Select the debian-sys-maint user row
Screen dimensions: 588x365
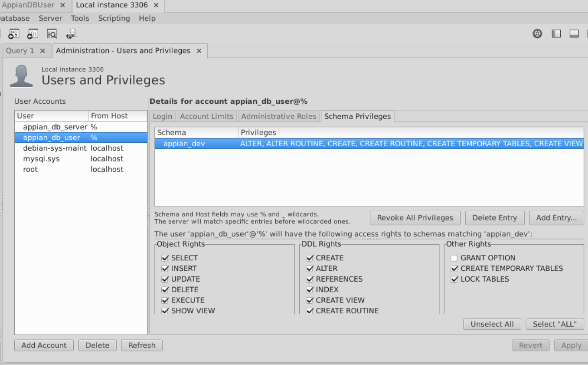point(81,148)
